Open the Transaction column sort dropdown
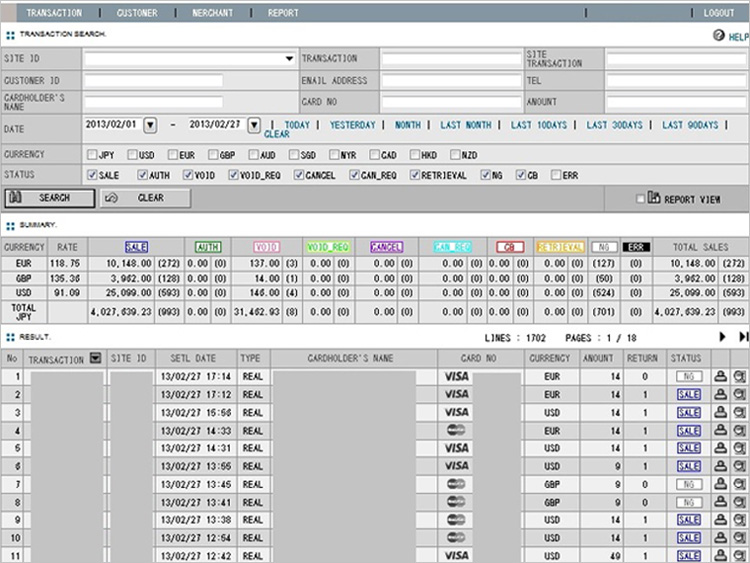This screenshot has width=750, height=563. pos(95,358)
